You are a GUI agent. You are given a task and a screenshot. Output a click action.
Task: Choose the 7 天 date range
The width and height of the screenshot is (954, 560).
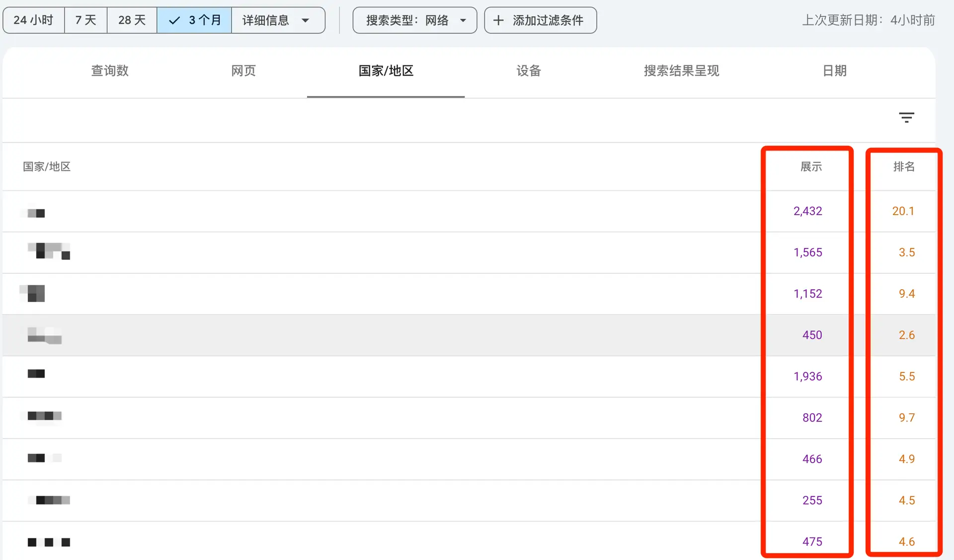pos(86,20)
